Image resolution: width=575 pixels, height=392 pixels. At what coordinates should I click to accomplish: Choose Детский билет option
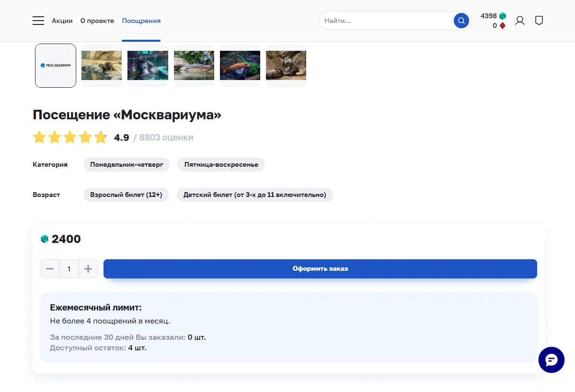pos(255,195)
